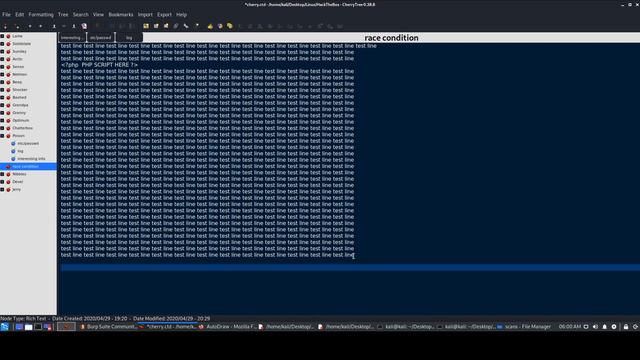
Task: Open the File menu
Action: 7,15
